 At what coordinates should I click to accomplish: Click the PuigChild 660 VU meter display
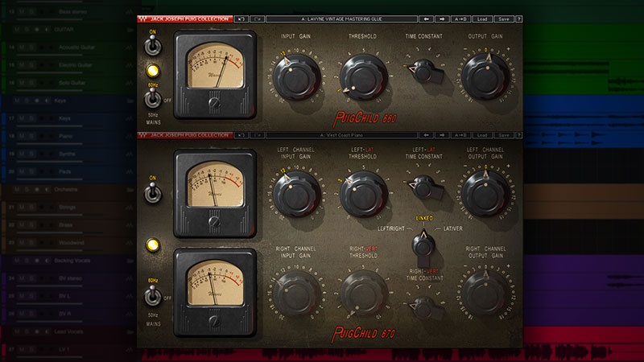216,66
